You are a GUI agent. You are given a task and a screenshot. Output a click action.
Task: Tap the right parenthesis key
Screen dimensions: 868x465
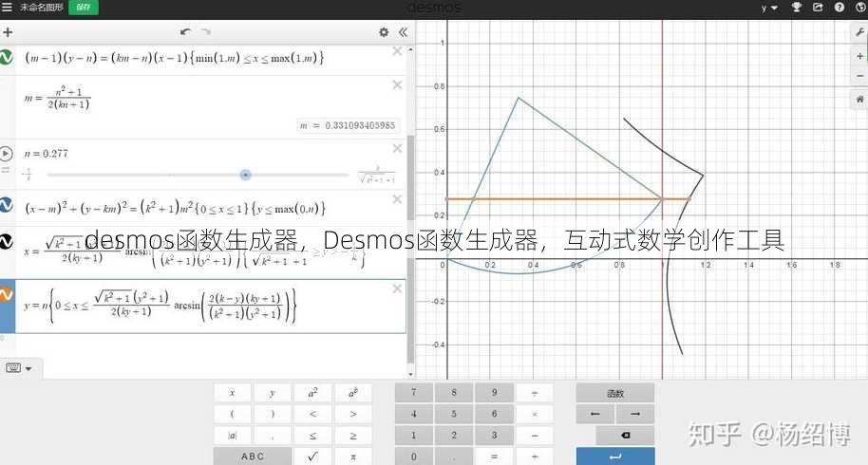coord(273,414)
